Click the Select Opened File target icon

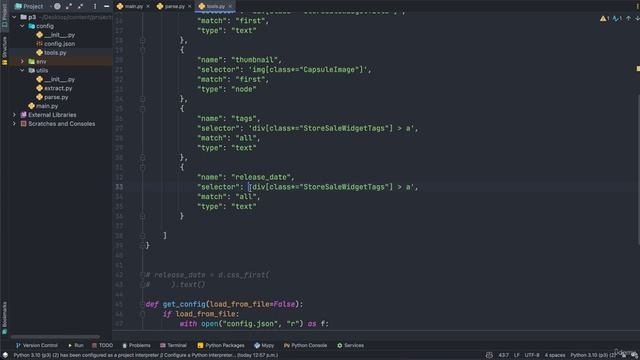click(x=58, y=6)
